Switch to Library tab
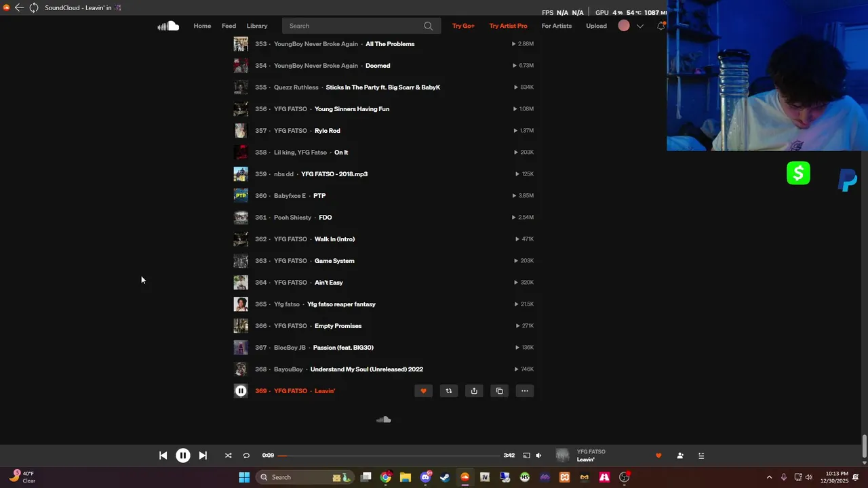 click(257, 26)
